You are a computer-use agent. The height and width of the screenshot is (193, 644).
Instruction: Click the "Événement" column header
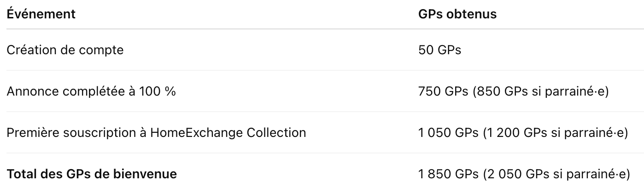pyautogui.click(x=41, y=14)
